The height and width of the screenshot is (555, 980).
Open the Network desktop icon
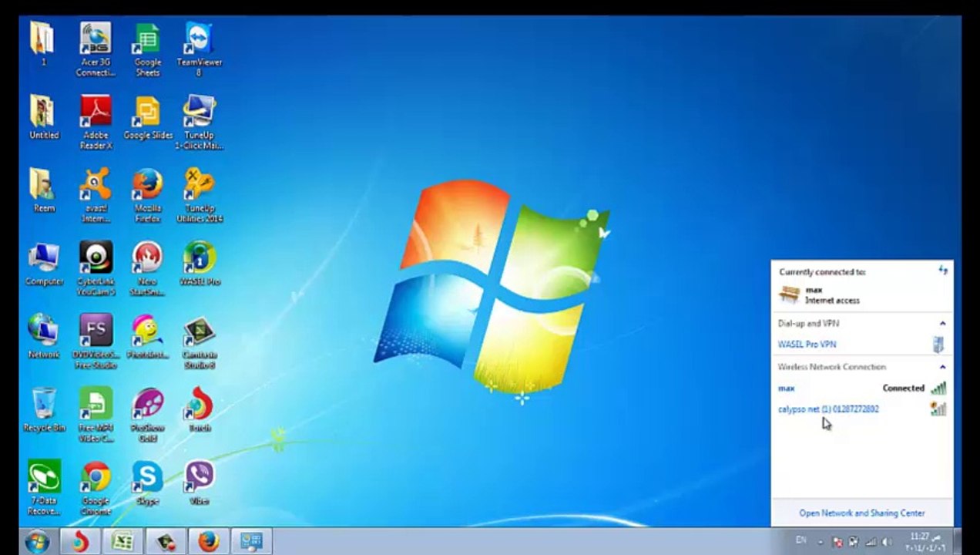coord(44,337)
